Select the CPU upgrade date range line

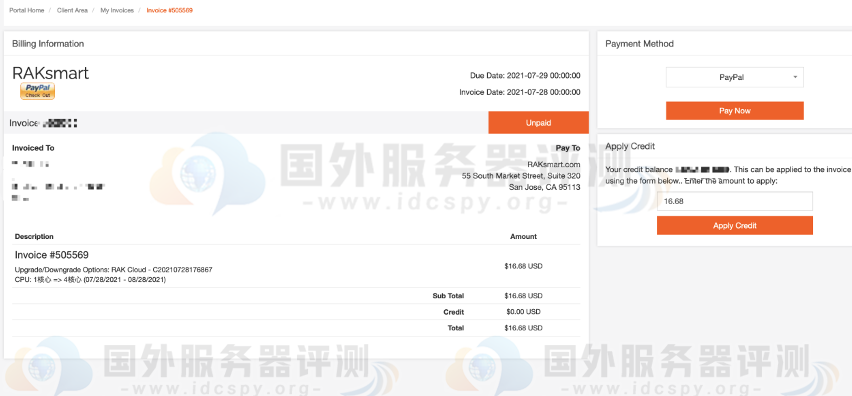[90, 280]
